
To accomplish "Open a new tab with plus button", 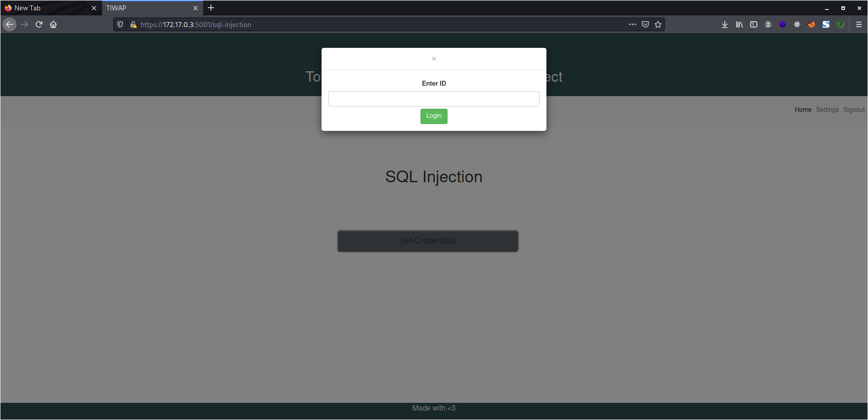I will tap(211, 8).
